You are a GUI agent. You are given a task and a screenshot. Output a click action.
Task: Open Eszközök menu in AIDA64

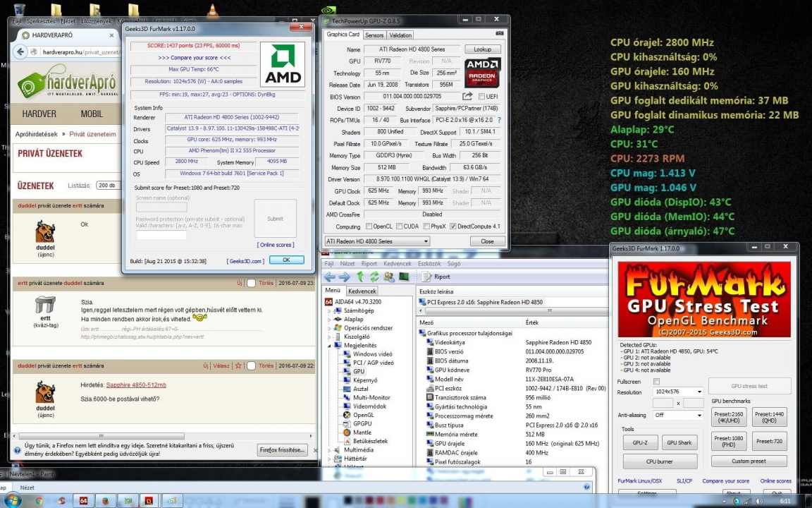[431, 264]
